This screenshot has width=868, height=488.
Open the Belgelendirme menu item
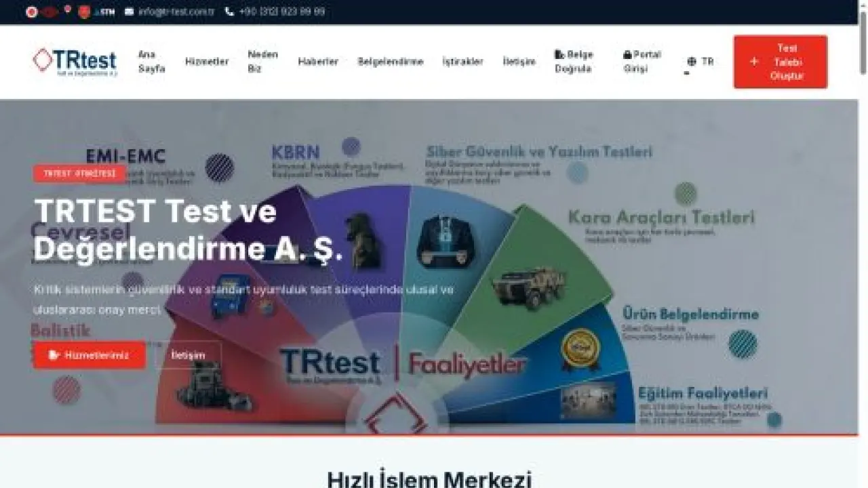click(x=391, y=62)
